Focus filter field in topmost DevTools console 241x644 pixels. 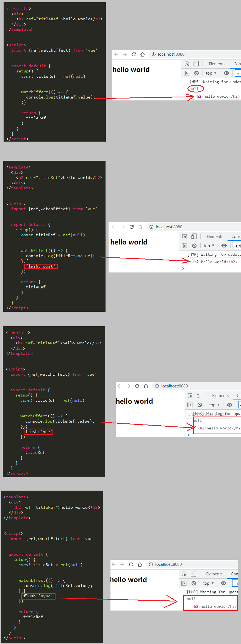[238, 73]
